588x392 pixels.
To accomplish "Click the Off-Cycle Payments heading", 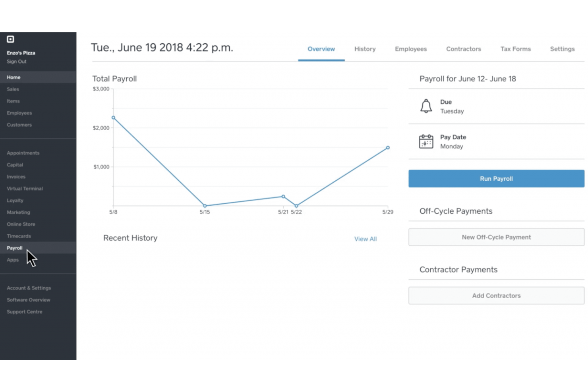I will coord(456,211).
